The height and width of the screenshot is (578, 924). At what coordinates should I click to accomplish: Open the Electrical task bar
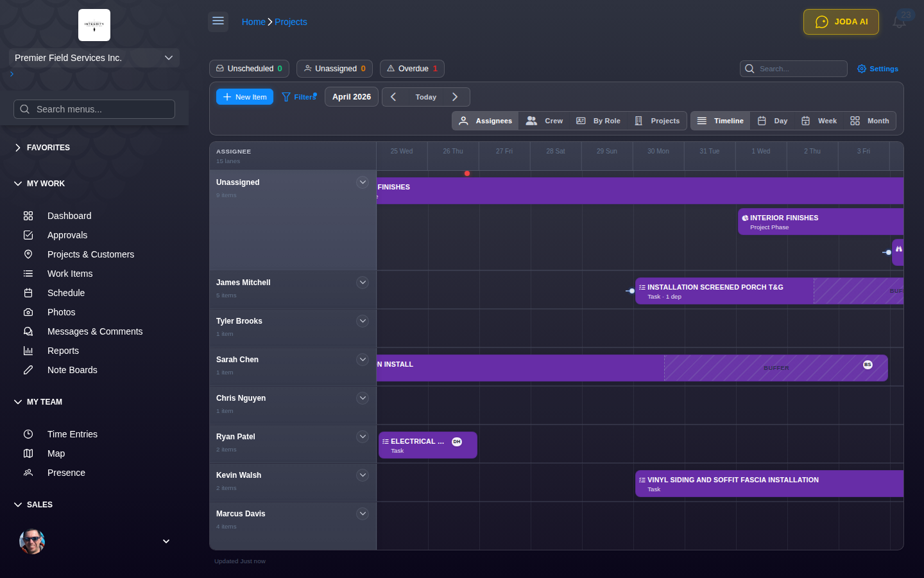428,445
